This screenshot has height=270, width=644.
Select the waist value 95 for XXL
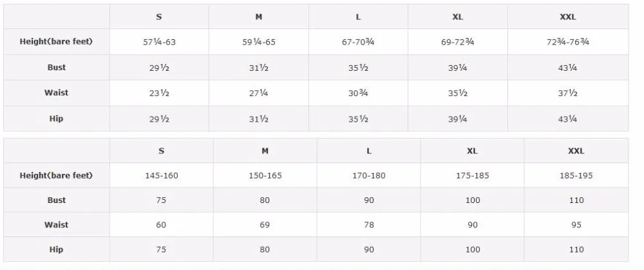coord(576,225)
